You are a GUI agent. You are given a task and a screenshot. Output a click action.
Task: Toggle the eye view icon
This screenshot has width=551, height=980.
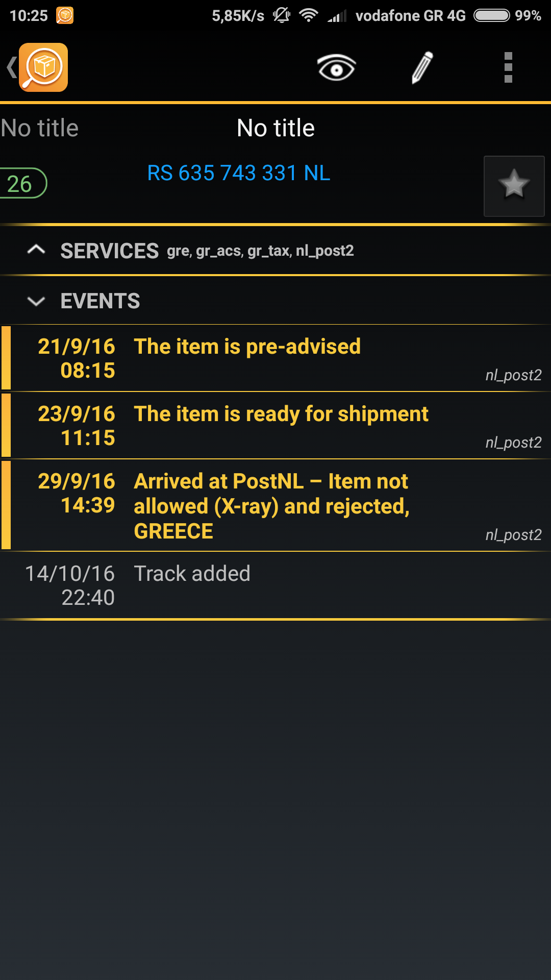[336, 67]
